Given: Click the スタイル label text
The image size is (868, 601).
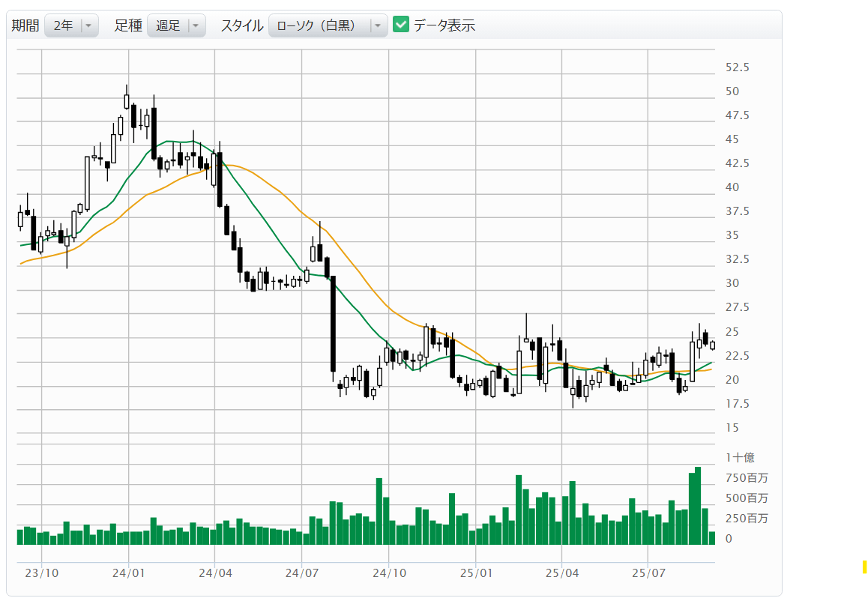Looking at the screenshot, I should [241, 25].
